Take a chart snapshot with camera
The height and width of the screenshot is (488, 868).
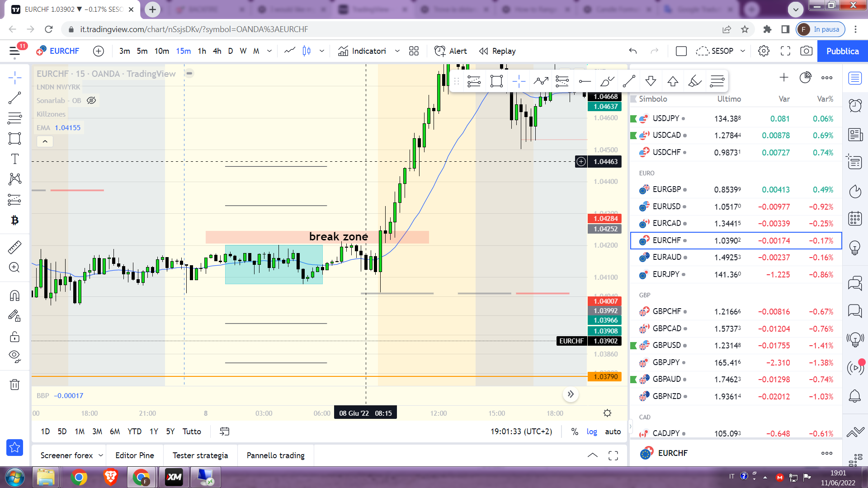tap(806, 51)
